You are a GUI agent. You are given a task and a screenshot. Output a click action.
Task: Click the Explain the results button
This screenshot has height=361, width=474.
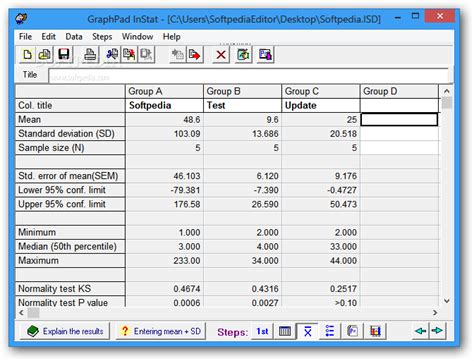65,331
